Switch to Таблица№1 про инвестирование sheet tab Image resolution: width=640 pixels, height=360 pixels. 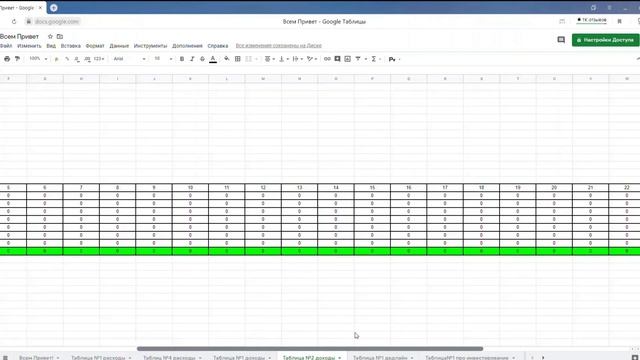pyautogui.click(x=467, y=358)
